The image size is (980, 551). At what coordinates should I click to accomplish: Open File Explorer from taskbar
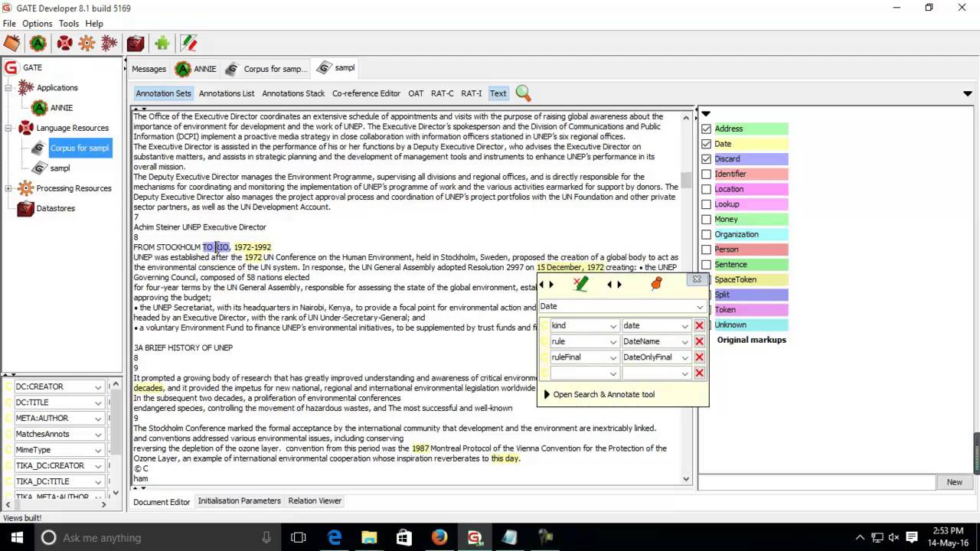(x=369, y=537)
